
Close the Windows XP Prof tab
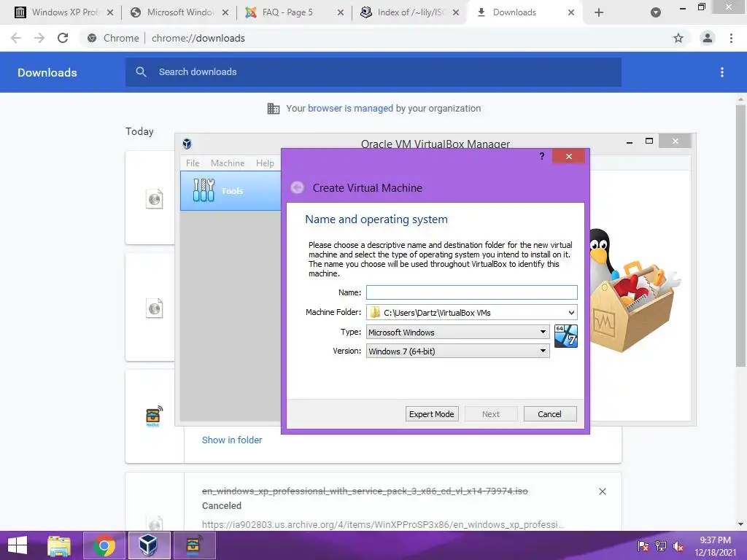pyautogui.click(x=110, y=12)
